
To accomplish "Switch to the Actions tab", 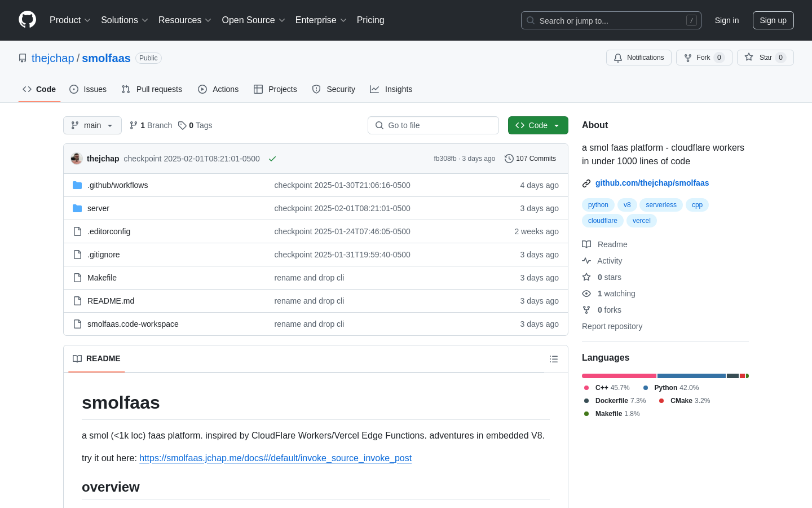I will pyautogui.click(x=218, y=89).
